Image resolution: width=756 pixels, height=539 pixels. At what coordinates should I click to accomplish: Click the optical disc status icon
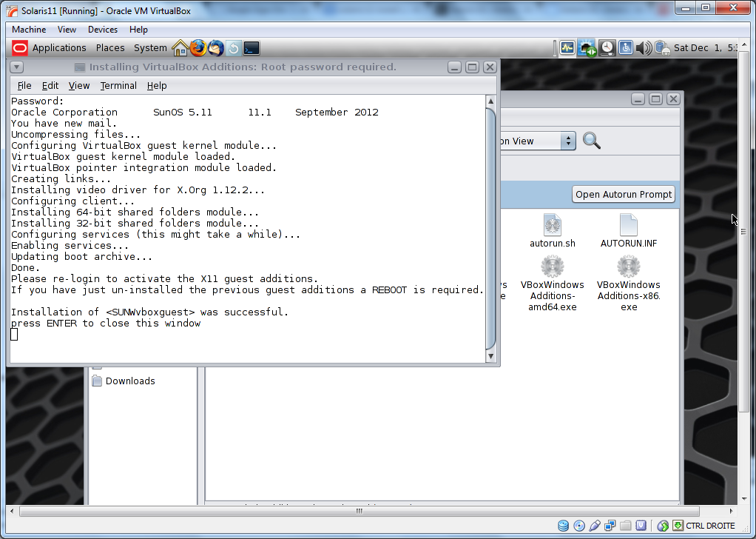(x=579, y=526)
